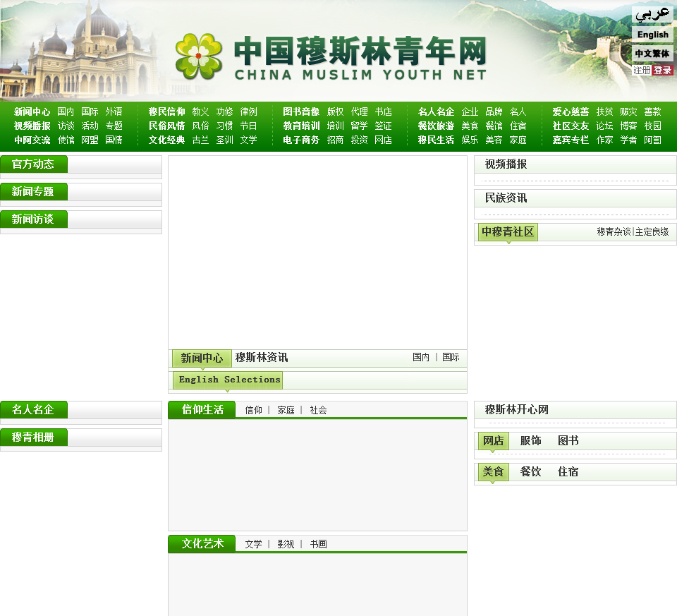
Task: Click the 使馆 navigation link
Action: pyautogui.click(x=66, y=140)
